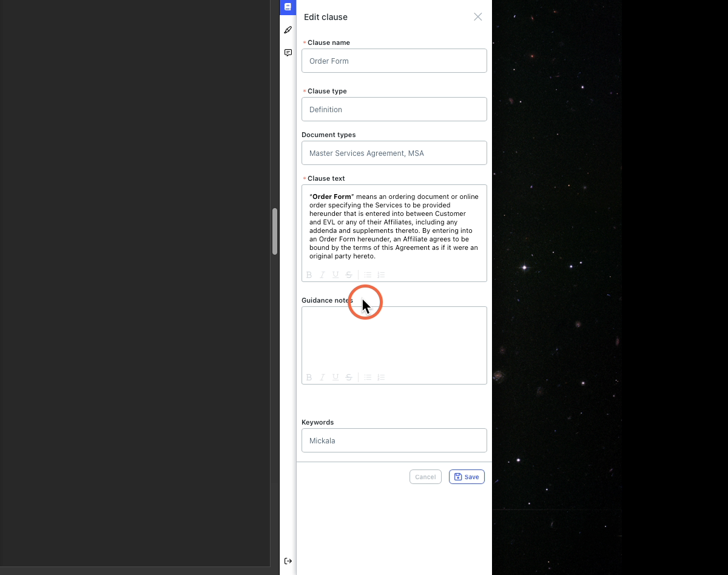This screenshot has width=728, height=575.
Task: Click the "Keywords" field label
Action: [x=318, y=422]
